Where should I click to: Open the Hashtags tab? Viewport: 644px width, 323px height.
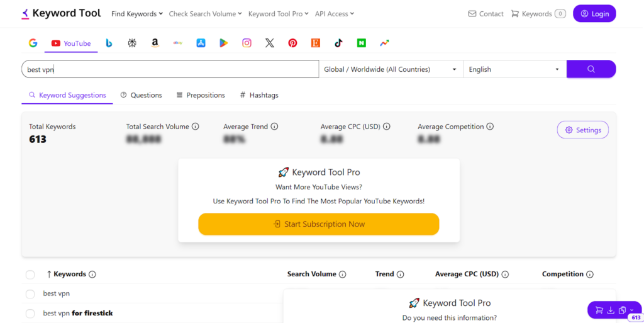(259, 95)
